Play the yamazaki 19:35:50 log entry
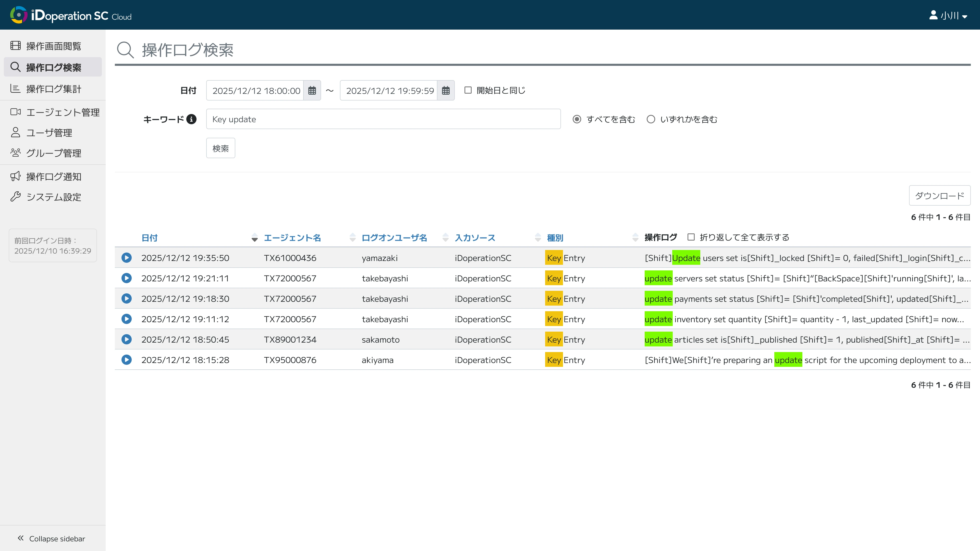The height and width of the screenshot is (551, 980). point(127,258)
